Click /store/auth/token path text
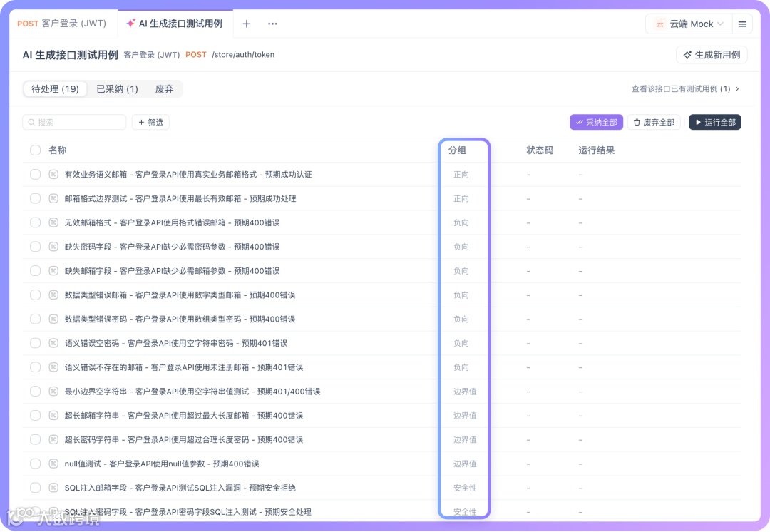Screen dimensions: 770x532 243,54
